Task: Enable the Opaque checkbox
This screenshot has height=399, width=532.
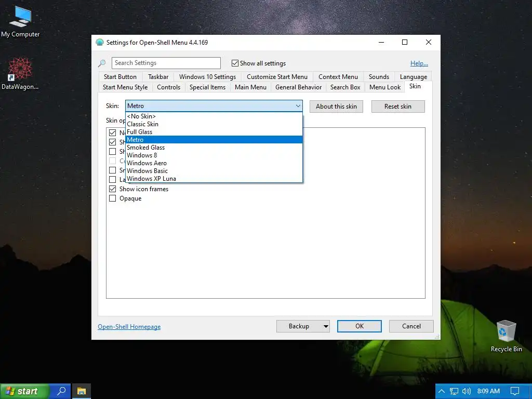Action: [x=112, y=198]
